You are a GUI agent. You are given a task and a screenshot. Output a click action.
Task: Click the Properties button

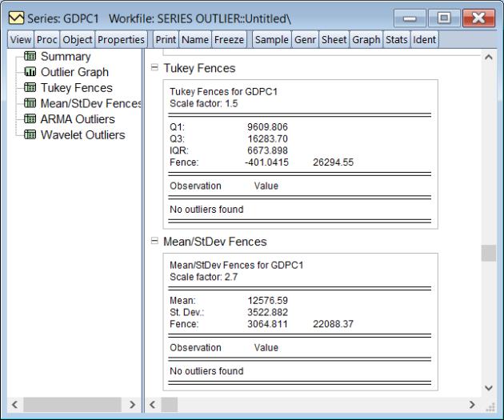tap(121, 39)
